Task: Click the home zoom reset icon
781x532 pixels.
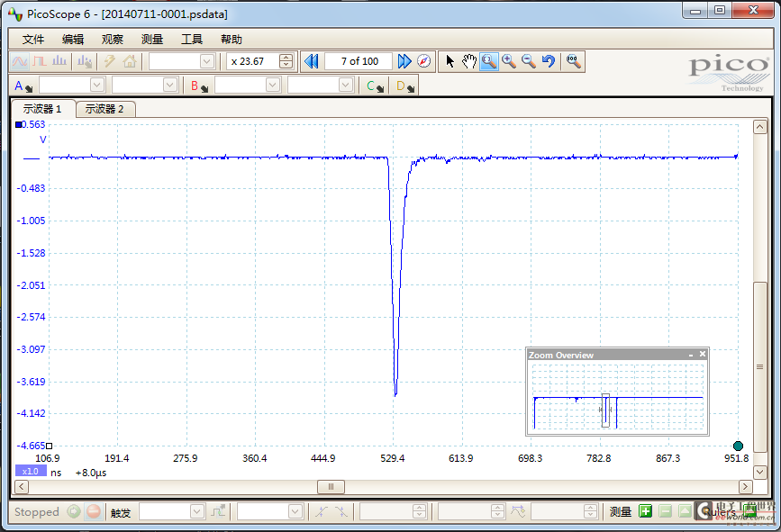Action: click(x=130, y=62)
